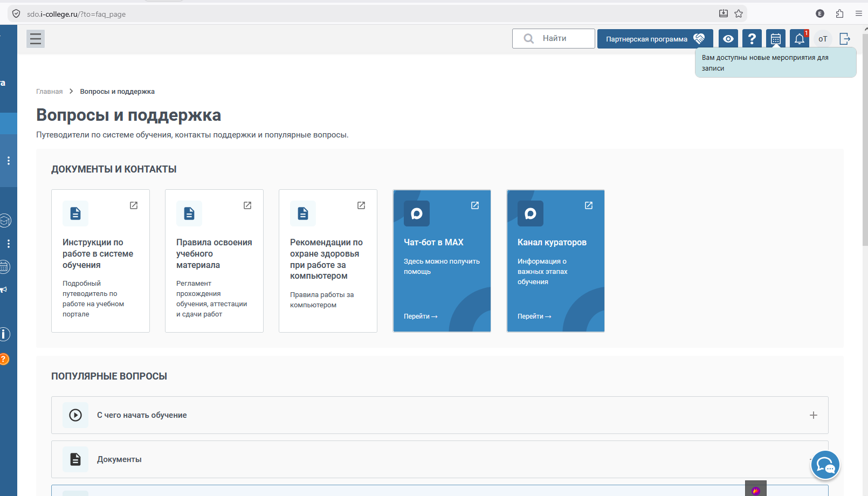This screenshot has width=868, height=496.
Task: Click Перейти on Чат-бот в MAX card
Action: (x=421, y=316)
